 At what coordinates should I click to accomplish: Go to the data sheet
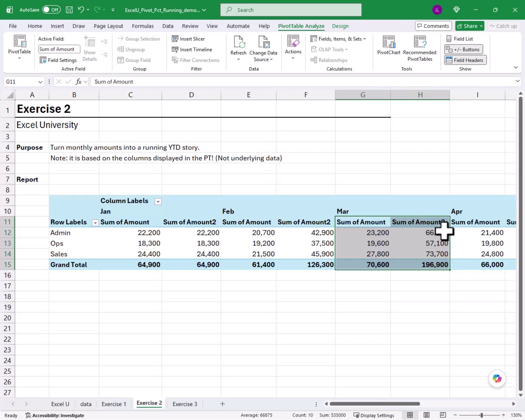pyautogui.click(x=86, y=404)
